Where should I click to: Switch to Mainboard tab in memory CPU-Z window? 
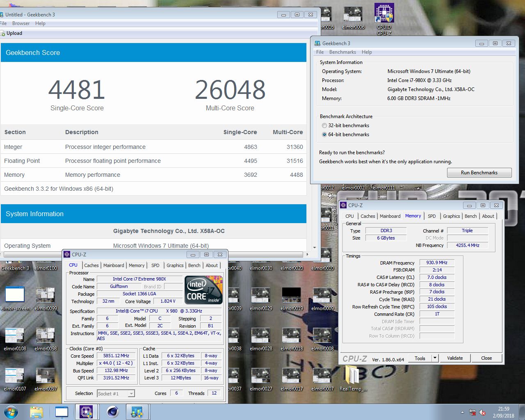[x=390, y=216]
